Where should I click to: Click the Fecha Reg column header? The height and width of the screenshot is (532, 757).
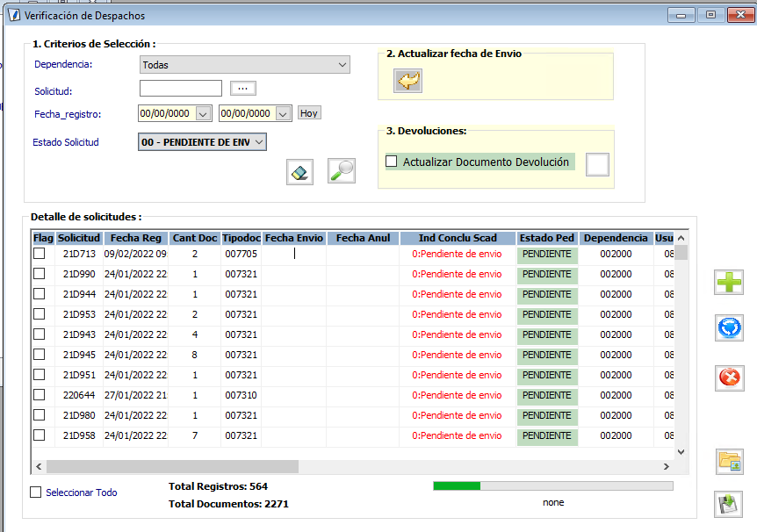(x=135, y=238)
